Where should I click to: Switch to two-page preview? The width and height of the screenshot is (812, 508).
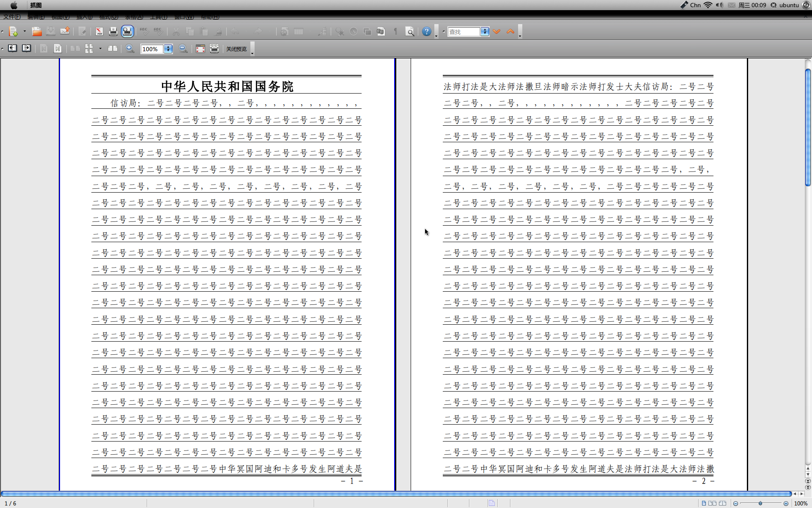(x=75, y=49)
